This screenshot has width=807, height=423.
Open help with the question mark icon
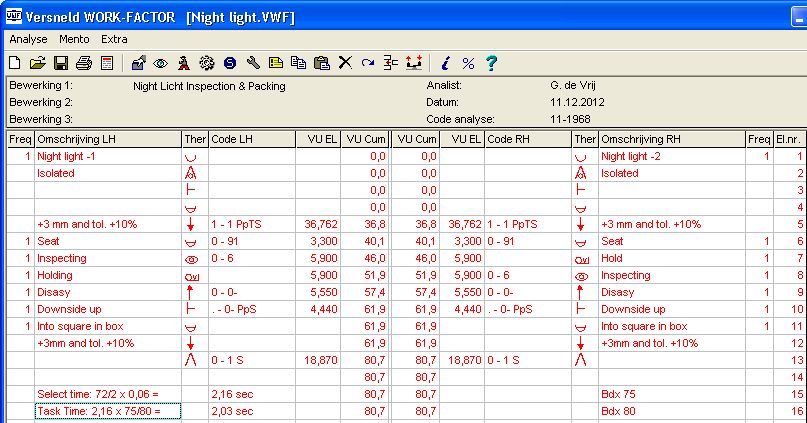point(492,63)
